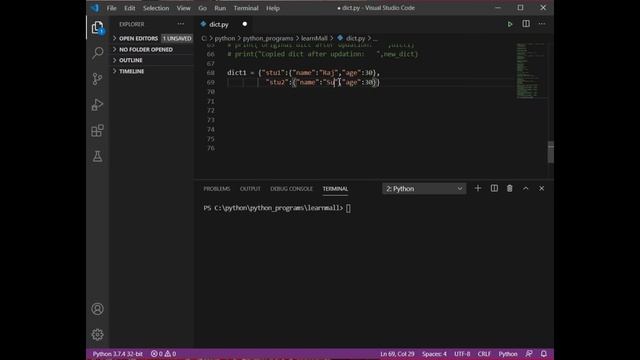This screenshot has height=360, width=640.
Task: Open the Accounts icon
Action: 98,309
